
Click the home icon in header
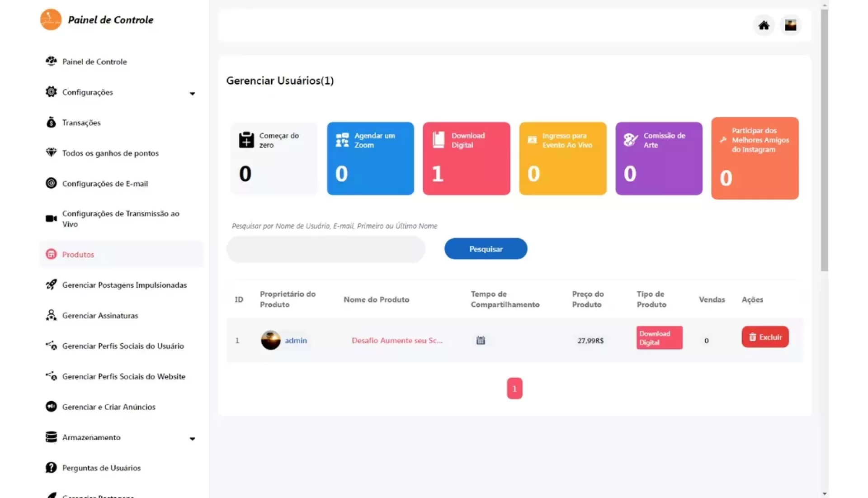coord(764,25)
